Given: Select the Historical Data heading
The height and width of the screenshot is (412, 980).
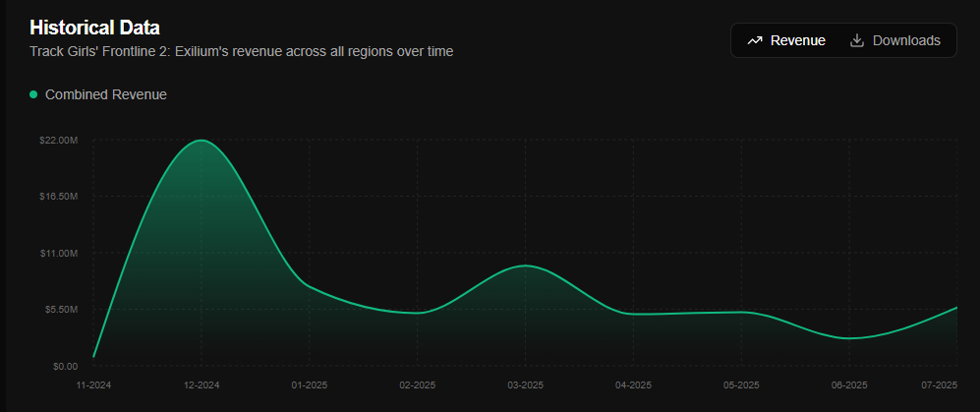Looking at the screenshot, I should coord(95,28).
